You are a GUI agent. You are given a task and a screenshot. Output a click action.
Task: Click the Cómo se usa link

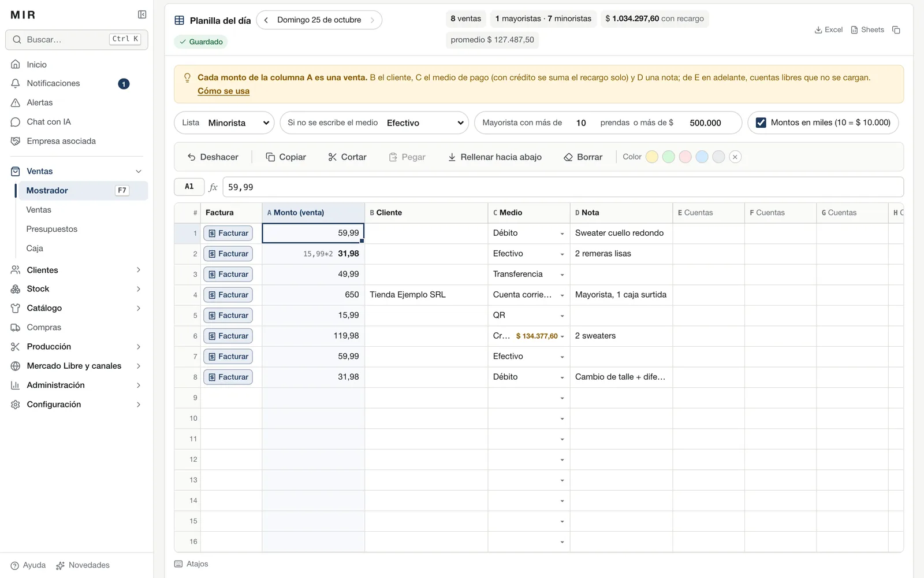click(x=223, y=91)
